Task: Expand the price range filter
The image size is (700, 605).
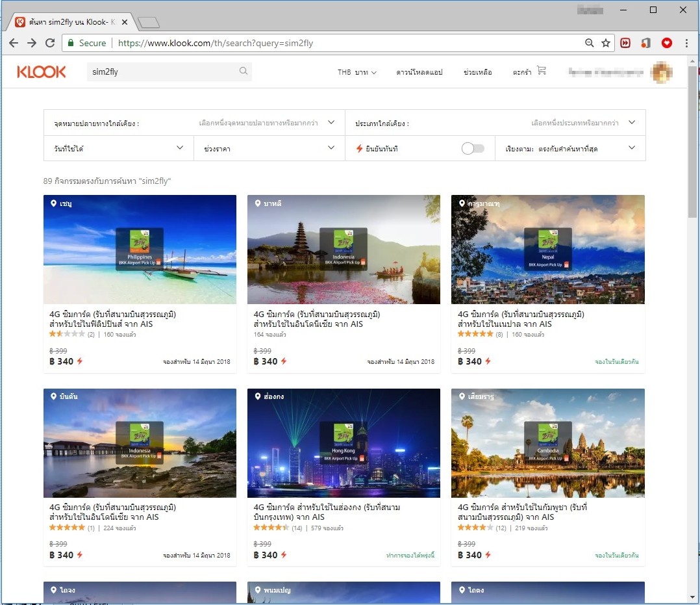Action: click(269, 148)
